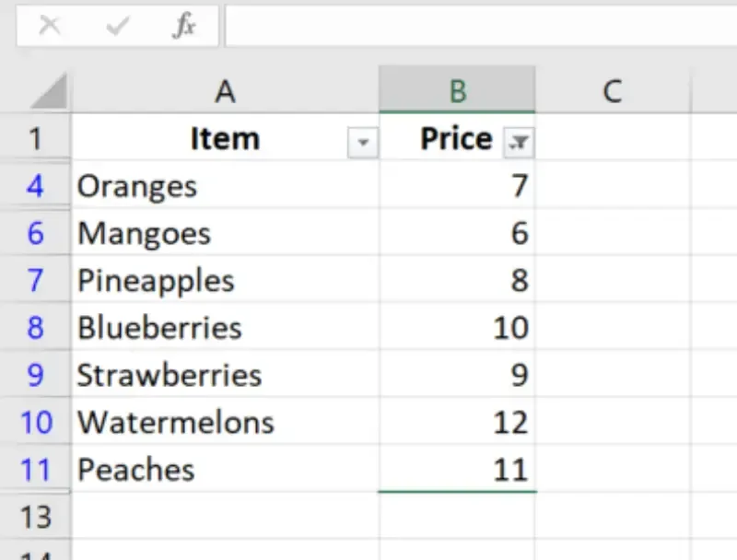Viewport: 737px width, 560px height.
Task: Click the formula bar cancel X icon
Action: click(49, 26)
